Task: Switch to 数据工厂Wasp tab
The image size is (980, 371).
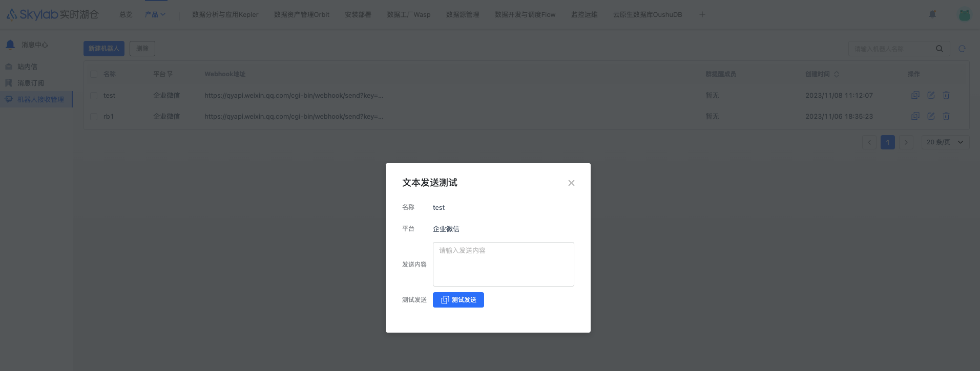Action: point(408,14)
